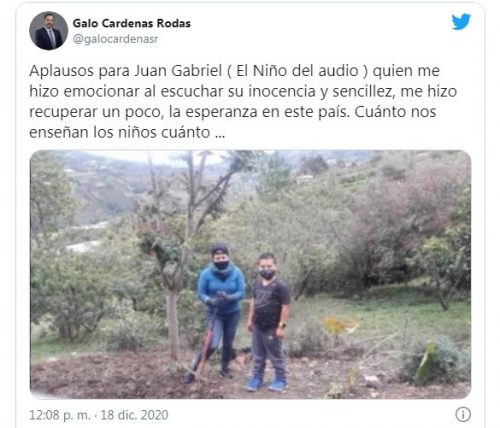
Task: Click the words Juan Gabriel in tweet
Action: pos(178,71)
